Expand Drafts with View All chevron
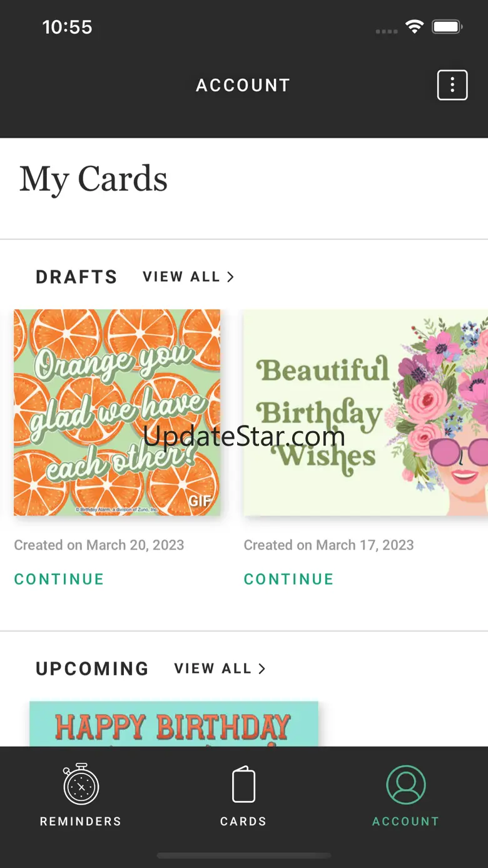488x868 pixels. 230,277
